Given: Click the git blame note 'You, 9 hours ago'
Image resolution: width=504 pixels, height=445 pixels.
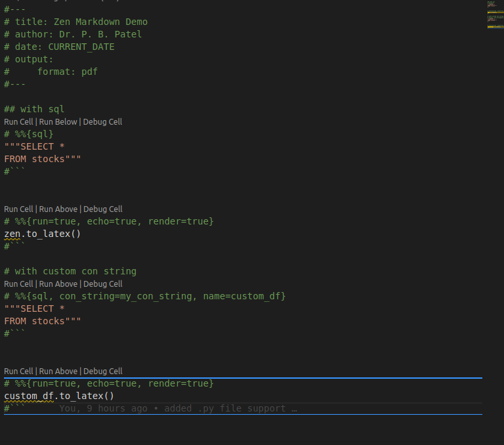Looking at the screenshot, I should (178, 408).
